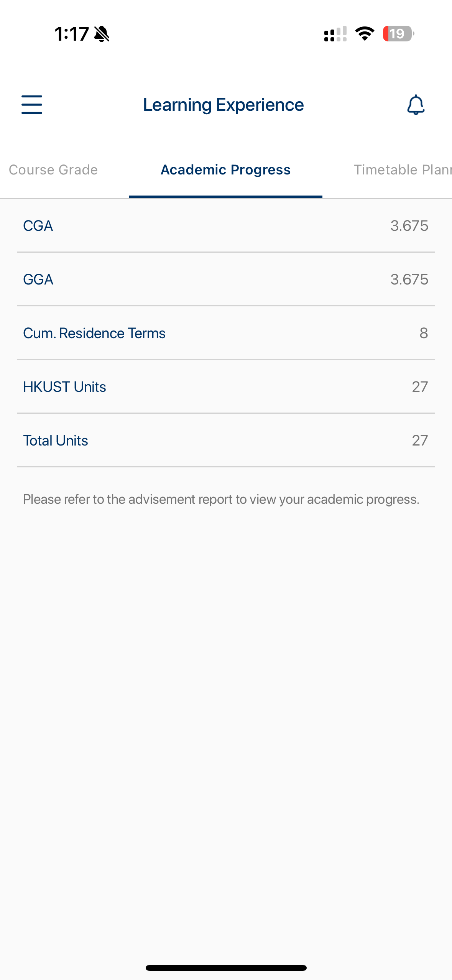The image size is (452, 980).
Task: Tap the Learning Experience title
Action: click(x=223, y=105)
